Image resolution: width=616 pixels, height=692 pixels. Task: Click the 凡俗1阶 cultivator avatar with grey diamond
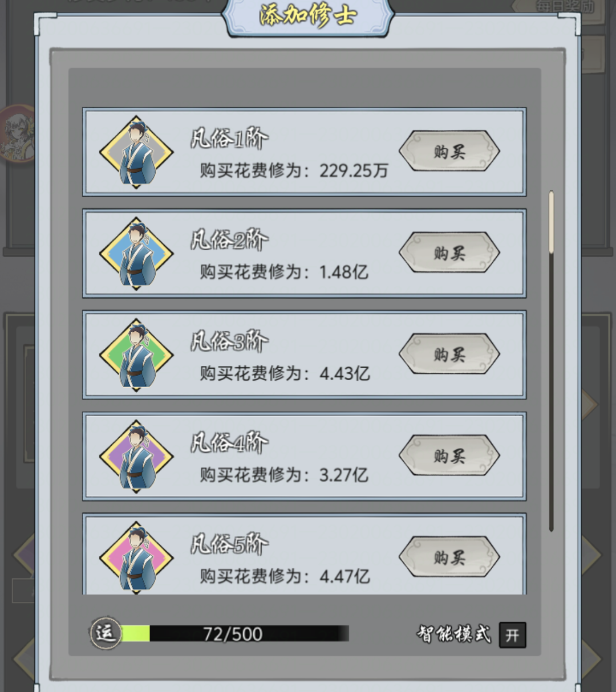(x=136, y=152)
